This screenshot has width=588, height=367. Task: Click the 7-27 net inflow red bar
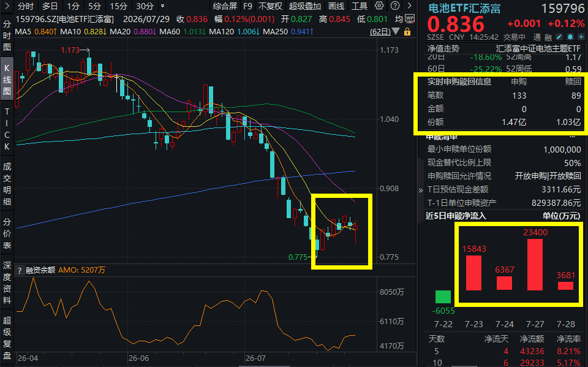535,265
